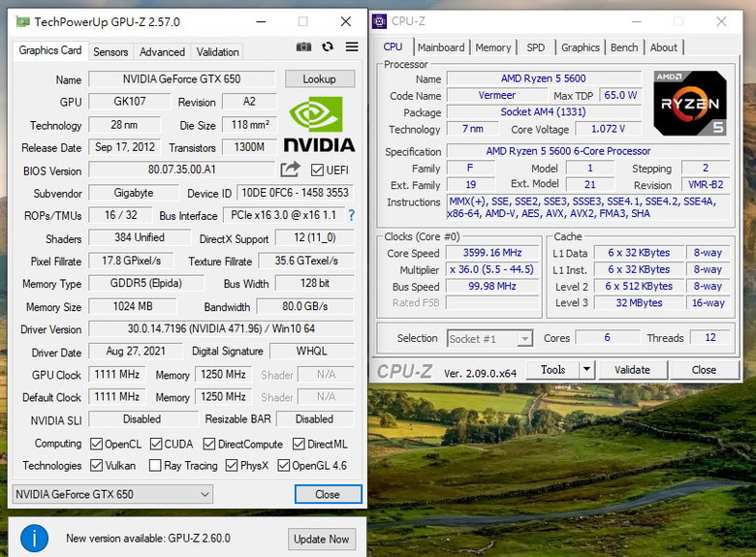This screenshot has height=557, width=756.
Task: Click the Core Speed 3599.16 MHz value
Action: 492,253
